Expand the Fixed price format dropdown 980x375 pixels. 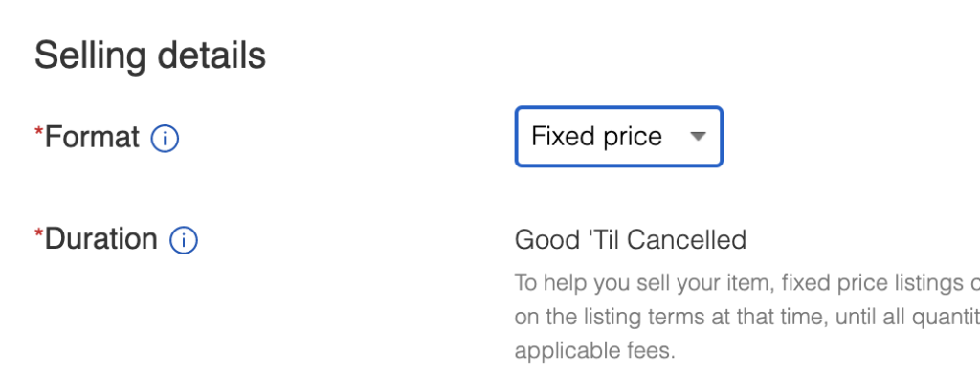619,137
